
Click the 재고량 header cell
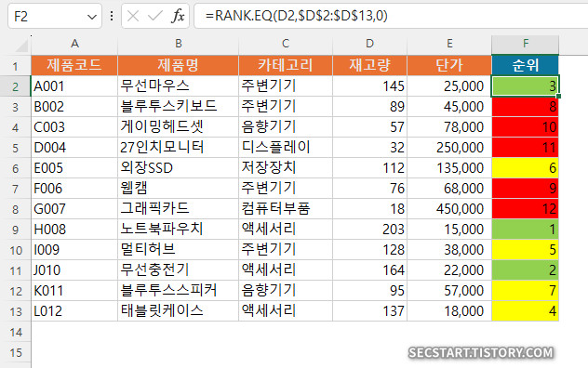click(x=369, y=66)
